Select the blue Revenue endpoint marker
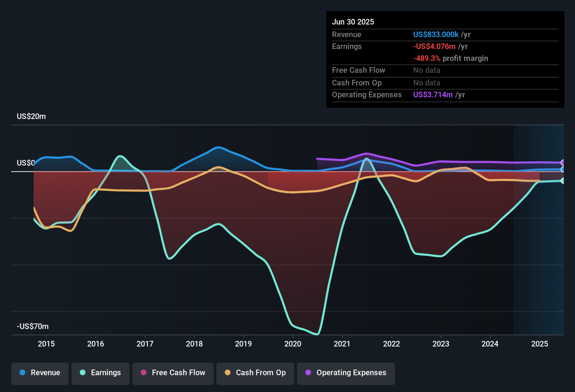 pyautogui.click(x=563, y=170)
